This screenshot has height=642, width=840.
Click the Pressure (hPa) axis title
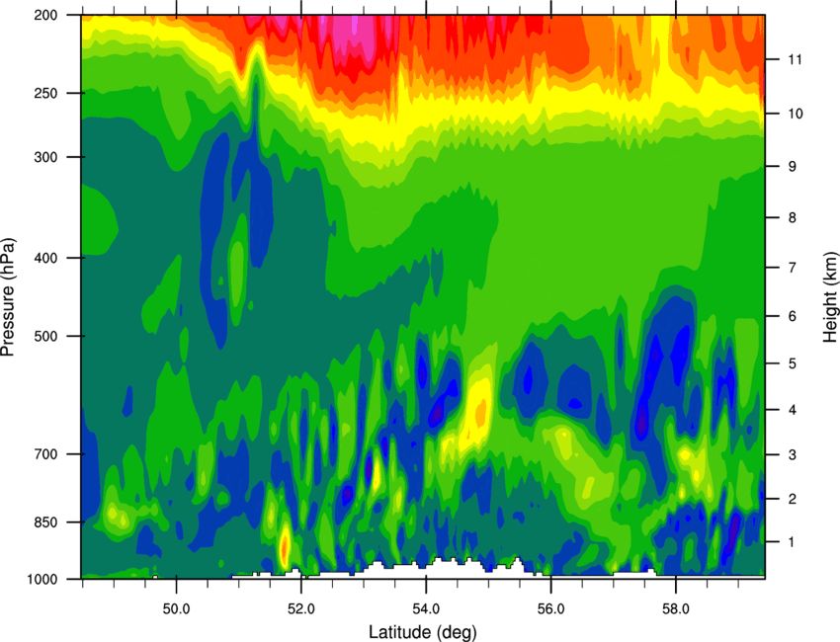coord(8,296)
